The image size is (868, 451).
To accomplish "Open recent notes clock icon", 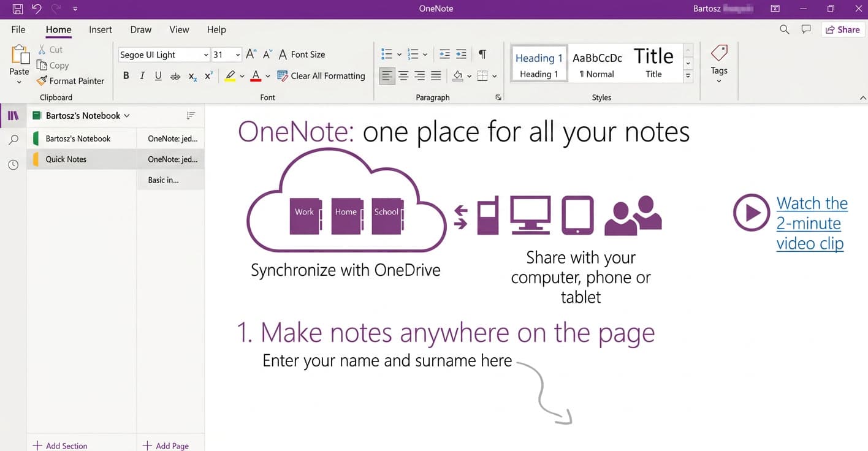I will tap(13, 165).
